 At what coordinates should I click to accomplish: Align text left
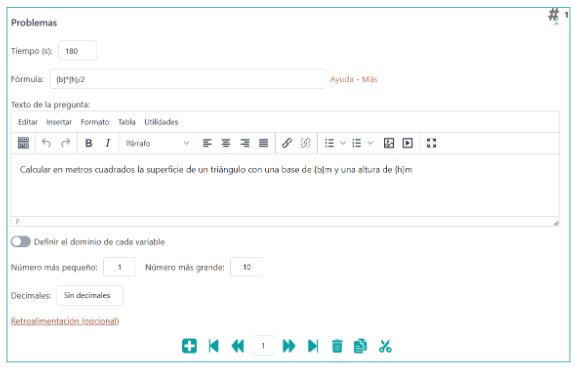click(207, 143)
